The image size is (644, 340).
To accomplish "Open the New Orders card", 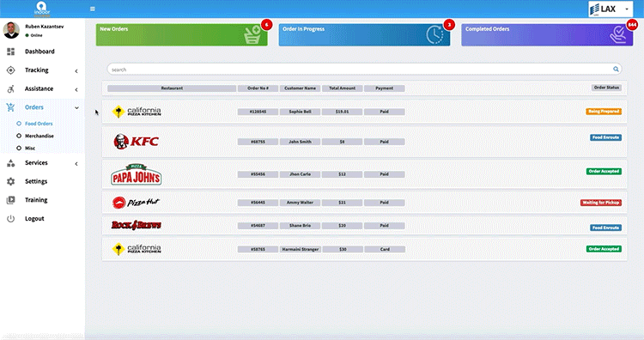I will [x=181, y=34].
